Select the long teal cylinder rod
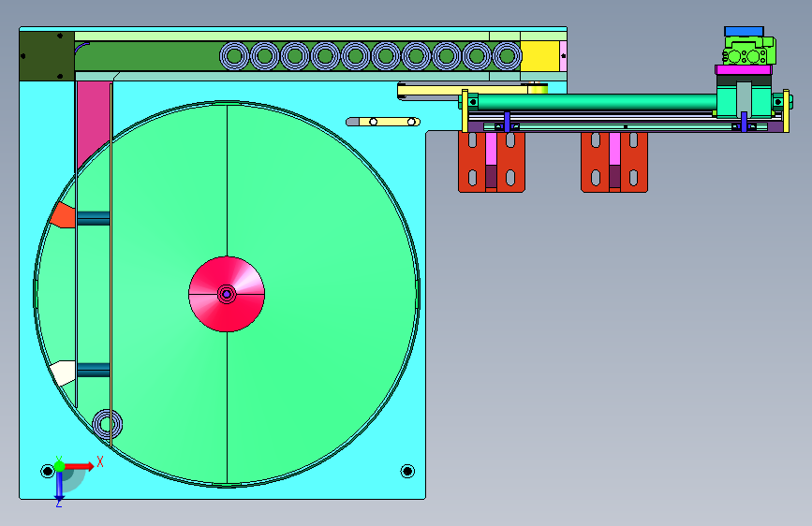Image resolution: width=812 pixels, height=526 pixels. pyautogui.click(x=596, y=102)
